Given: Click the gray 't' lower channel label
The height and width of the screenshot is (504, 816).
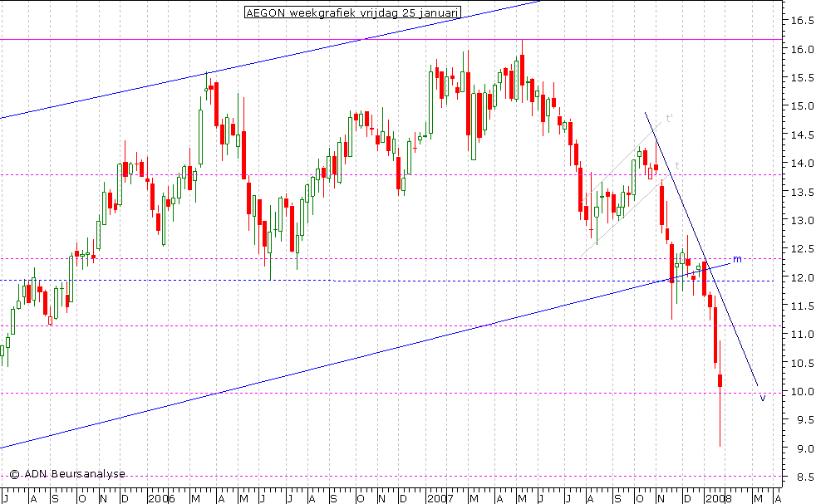Looking at the screenshot, I should click(x=676, y=165).
